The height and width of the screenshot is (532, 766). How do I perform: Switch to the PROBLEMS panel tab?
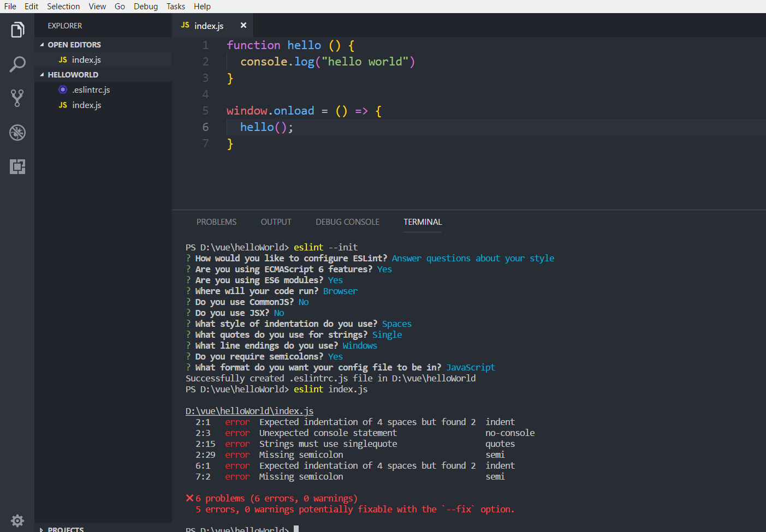217,222
